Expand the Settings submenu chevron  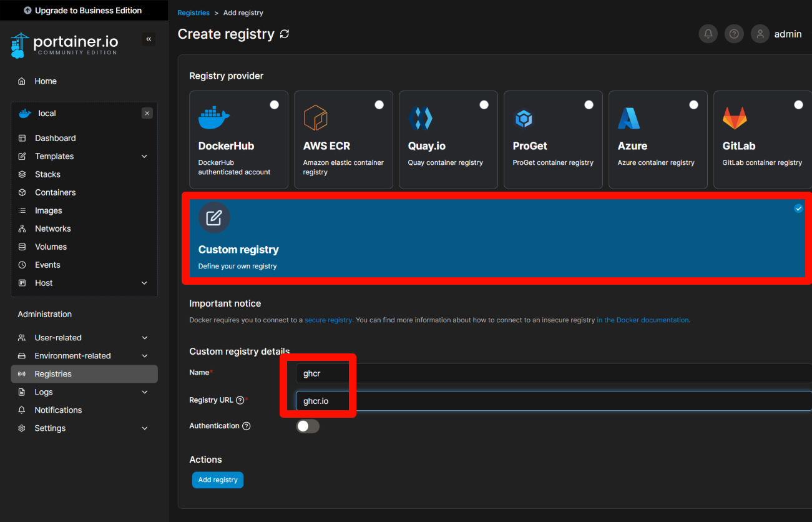[x=144, y=428]
